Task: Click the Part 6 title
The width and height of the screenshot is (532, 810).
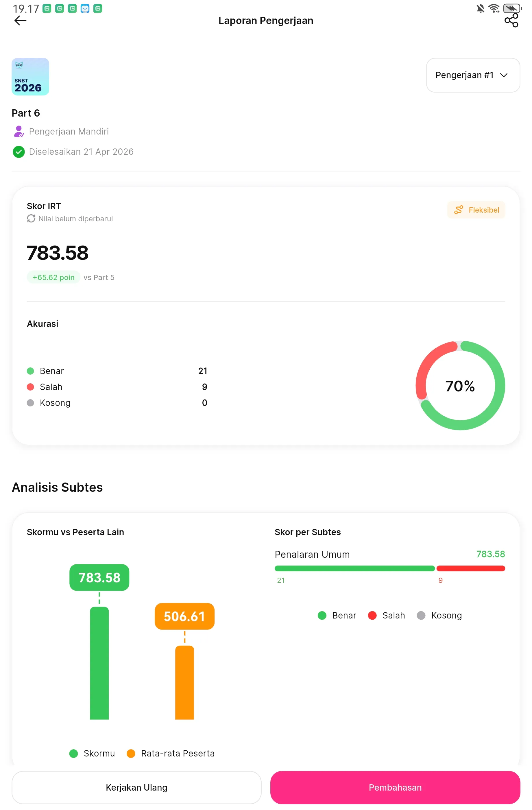Action: pos(26,113)
